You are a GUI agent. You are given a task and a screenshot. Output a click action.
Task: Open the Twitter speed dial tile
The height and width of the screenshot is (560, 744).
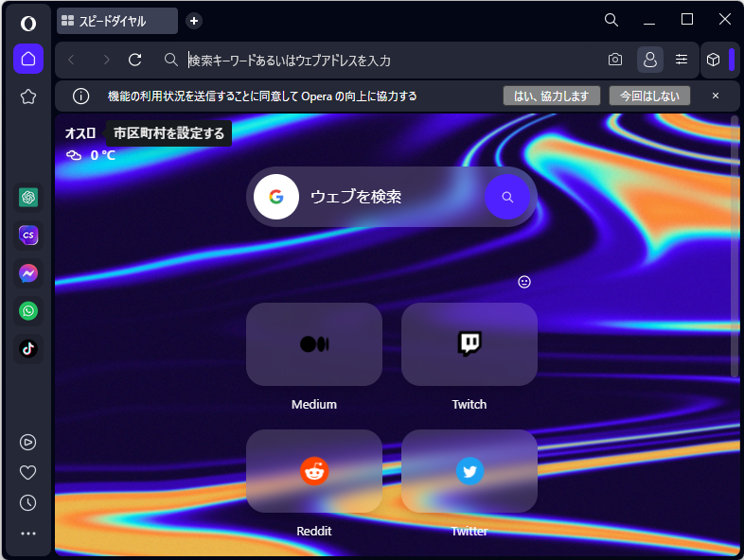pyautogui.click(x=469, y=471)
